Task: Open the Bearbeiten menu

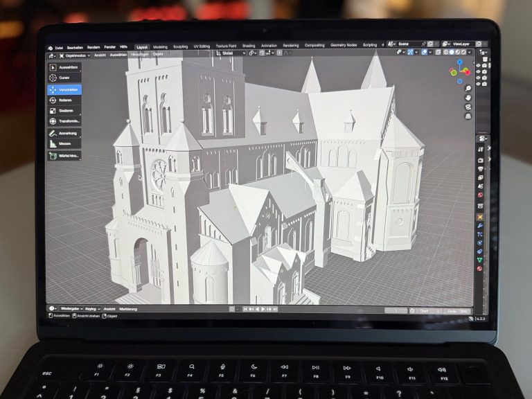Action: [x=76, y=46]
